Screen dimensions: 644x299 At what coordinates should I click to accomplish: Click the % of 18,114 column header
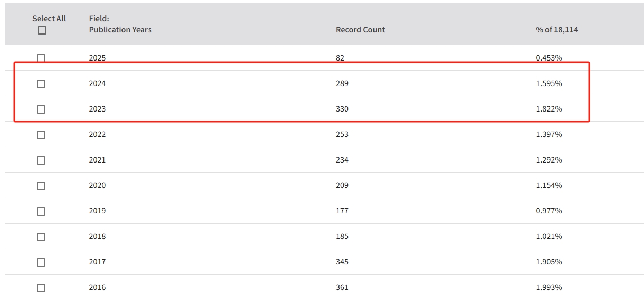(x=556, y=30)
